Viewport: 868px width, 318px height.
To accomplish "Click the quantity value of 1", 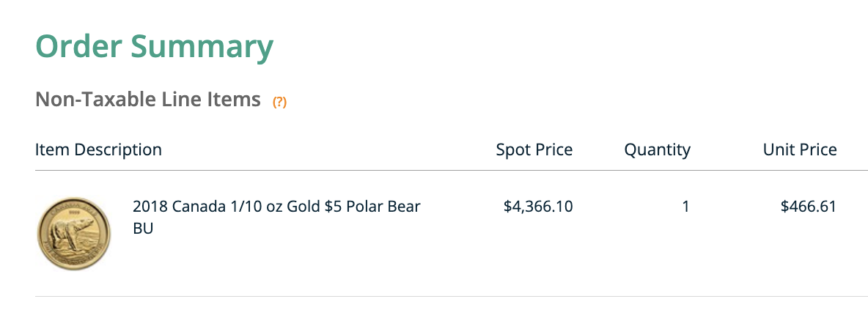I will coord(685,207).
